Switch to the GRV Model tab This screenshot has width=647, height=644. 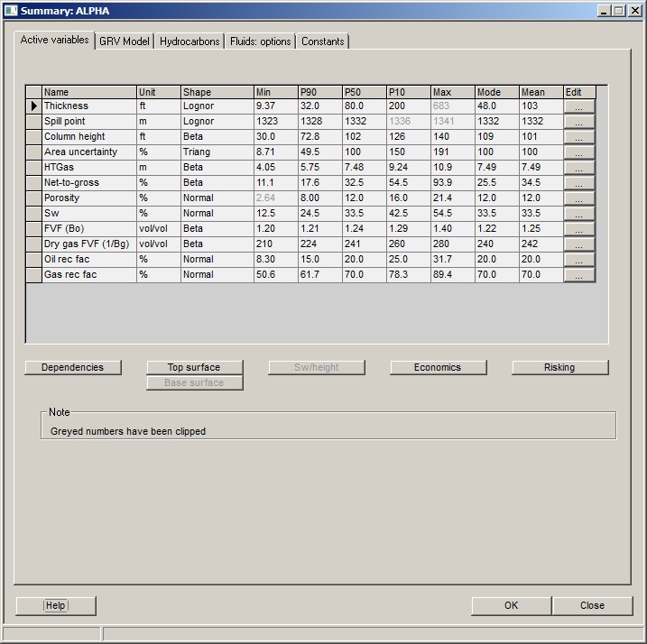coord(125,41)
